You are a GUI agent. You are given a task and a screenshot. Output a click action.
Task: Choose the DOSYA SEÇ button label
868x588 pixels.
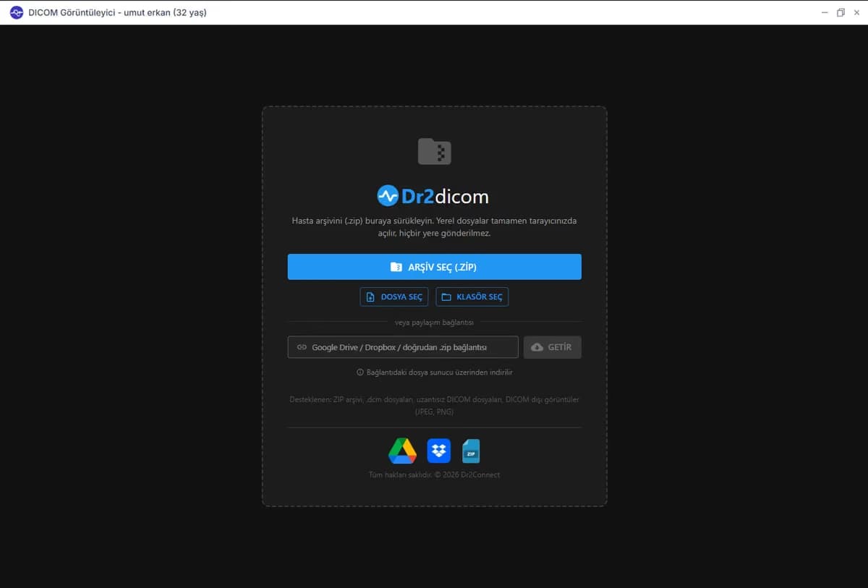click(401, 297)
